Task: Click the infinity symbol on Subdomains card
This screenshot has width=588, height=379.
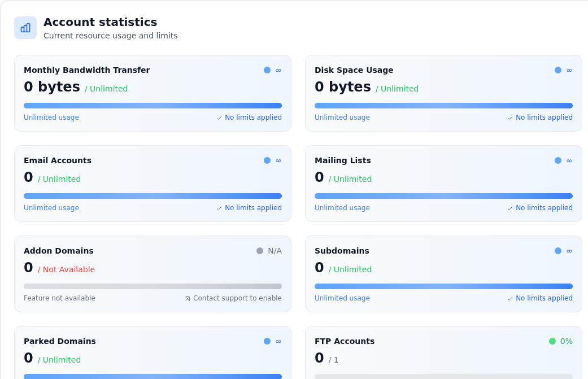Action: point(569,251)
